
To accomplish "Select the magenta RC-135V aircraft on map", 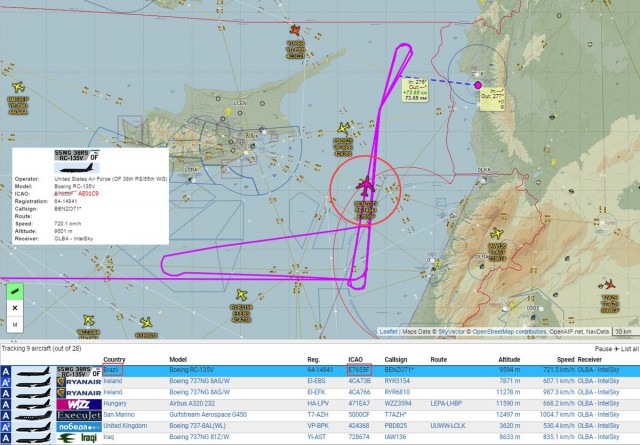I will click(365, 187).
